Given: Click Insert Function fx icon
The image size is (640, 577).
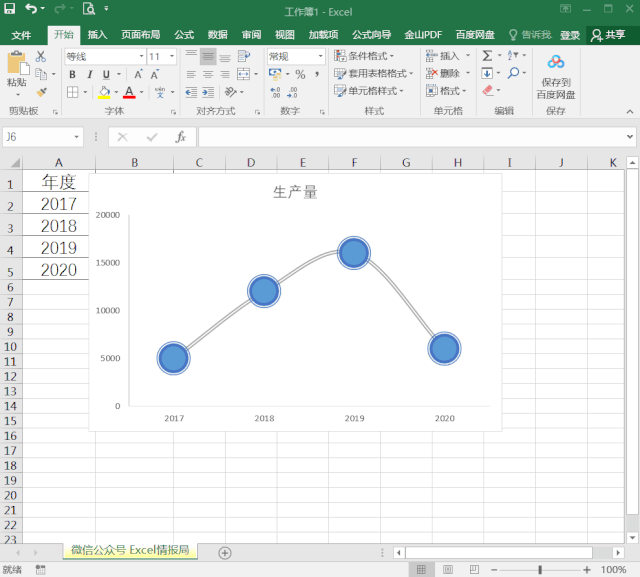Looking at the screenshot, I should click(x=180, y=137).
